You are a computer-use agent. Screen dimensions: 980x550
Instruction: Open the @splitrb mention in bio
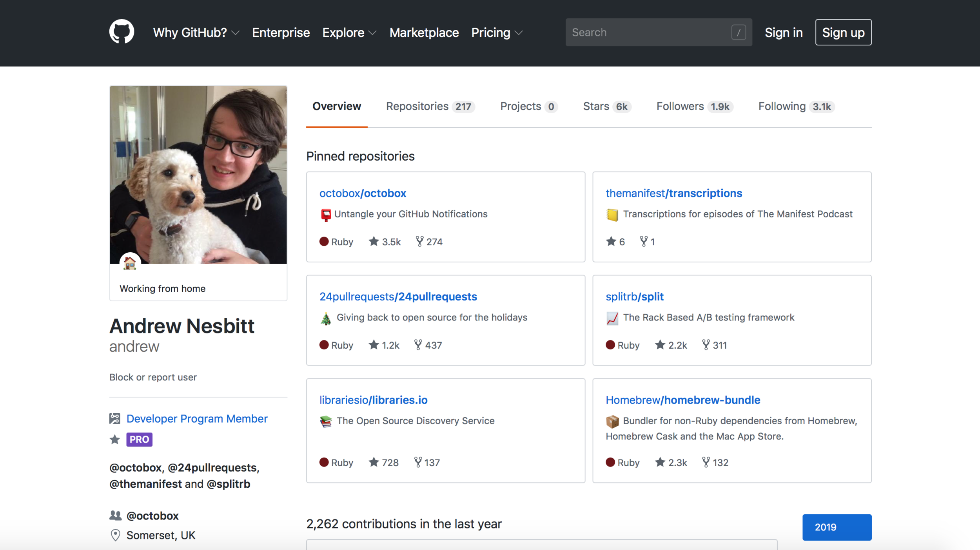point(228,484)
